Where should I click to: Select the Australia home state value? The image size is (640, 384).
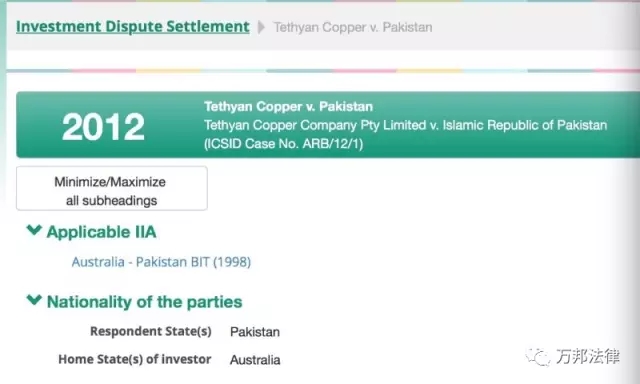(x=255, y=360)
